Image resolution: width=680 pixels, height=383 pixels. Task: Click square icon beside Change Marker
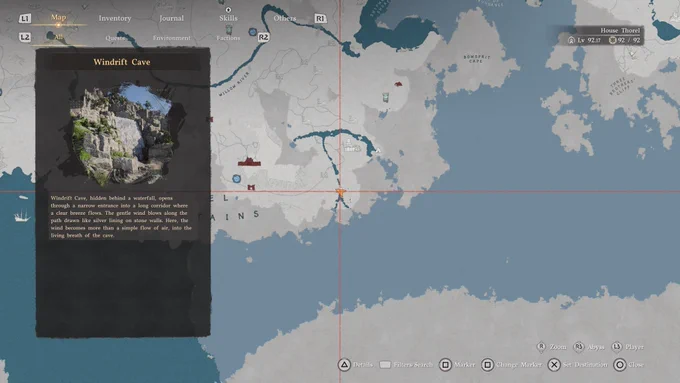(487, 365)
